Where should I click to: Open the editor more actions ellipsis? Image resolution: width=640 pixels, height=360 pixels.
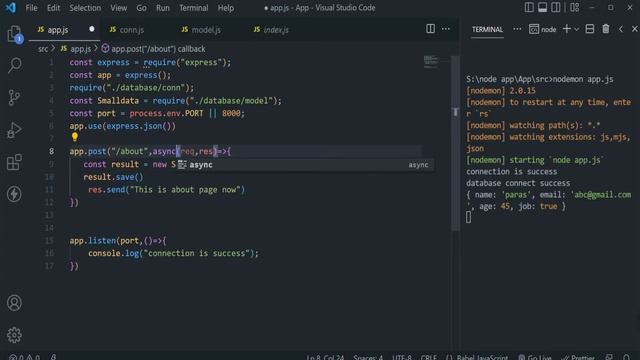(446, 29)
